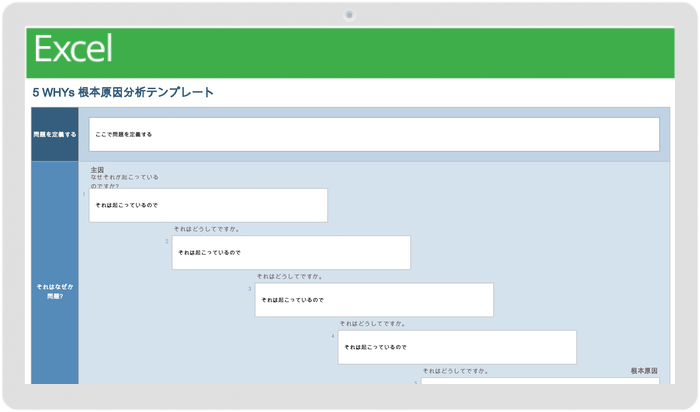
Task: Click the Excel logo text in green banner
Action: coord(73,49)
